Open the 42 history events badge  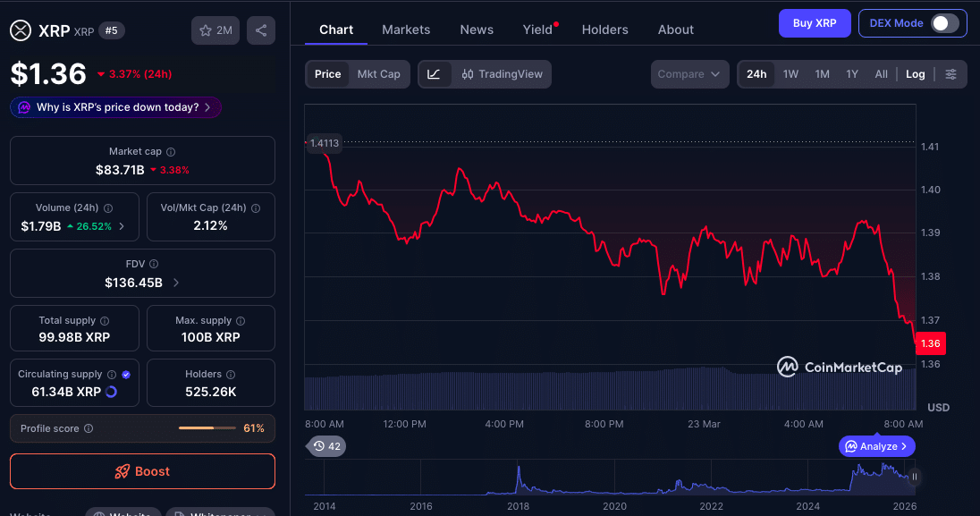tap(326, 446)
